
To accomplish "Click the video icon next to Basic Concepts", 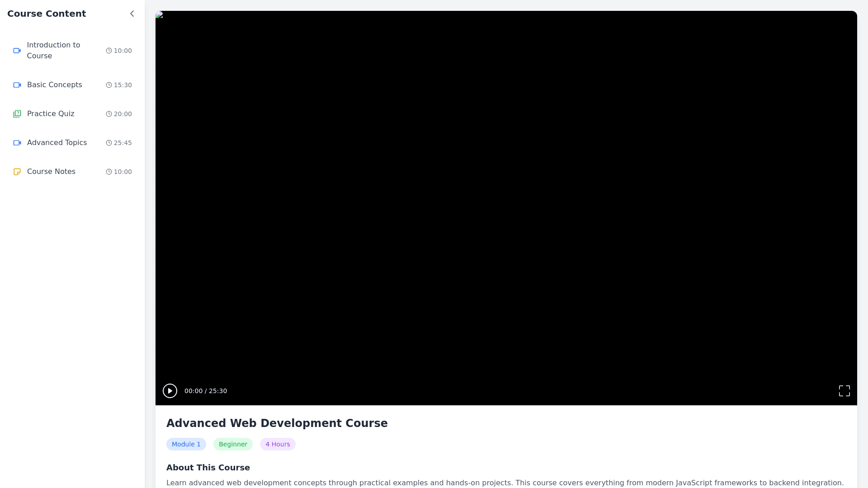I will click(17, 85).
